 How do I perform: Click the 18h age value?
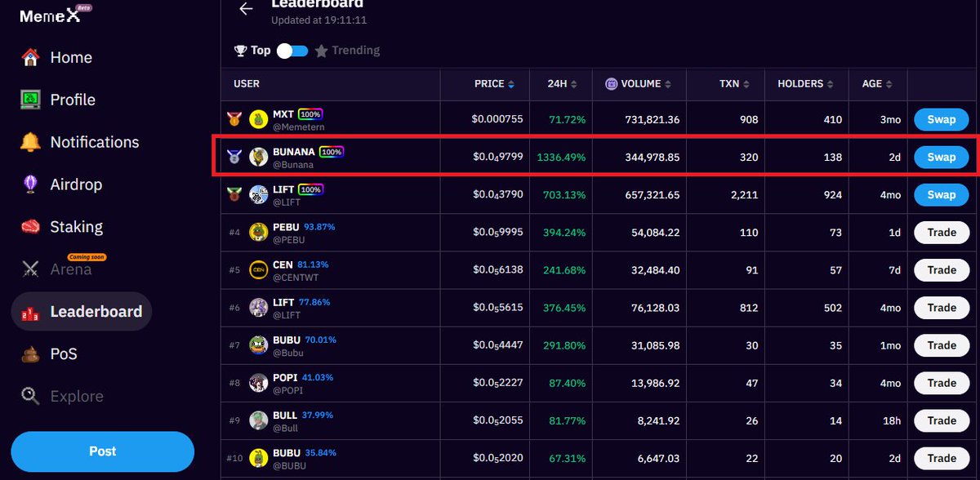coord(892,420)
